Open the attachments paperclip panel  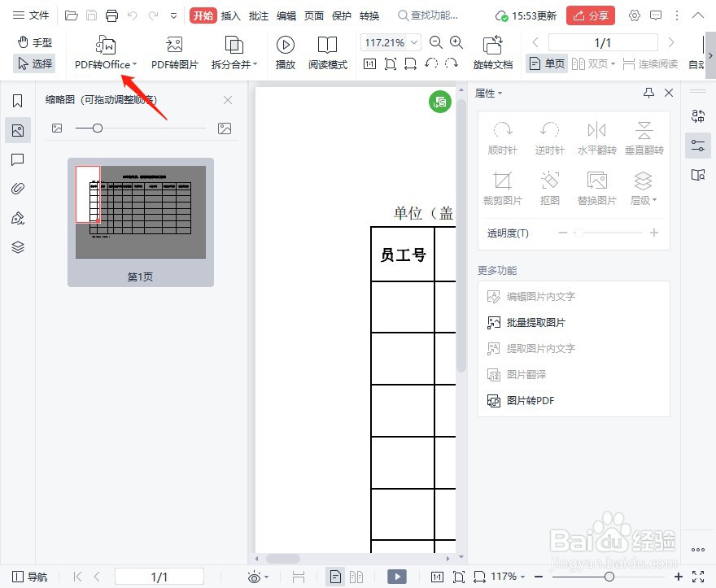click(17, 189)
